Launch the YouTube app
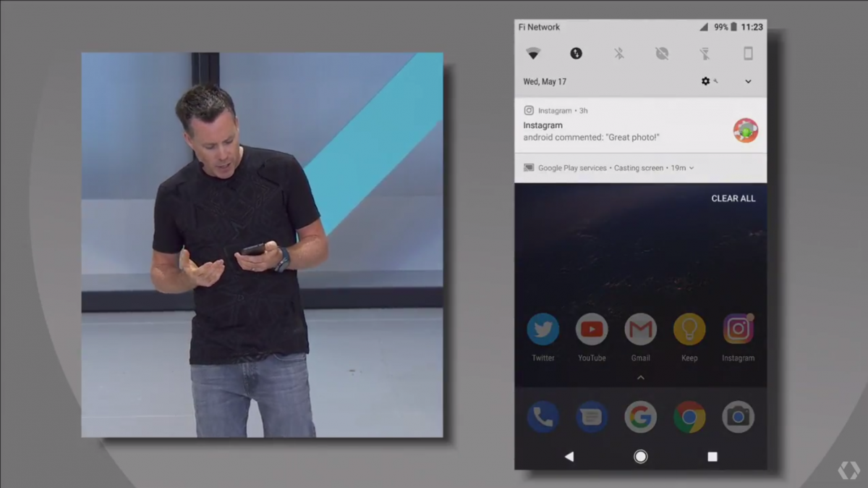Viewport: 868px width, 488px height. point(592,329)
